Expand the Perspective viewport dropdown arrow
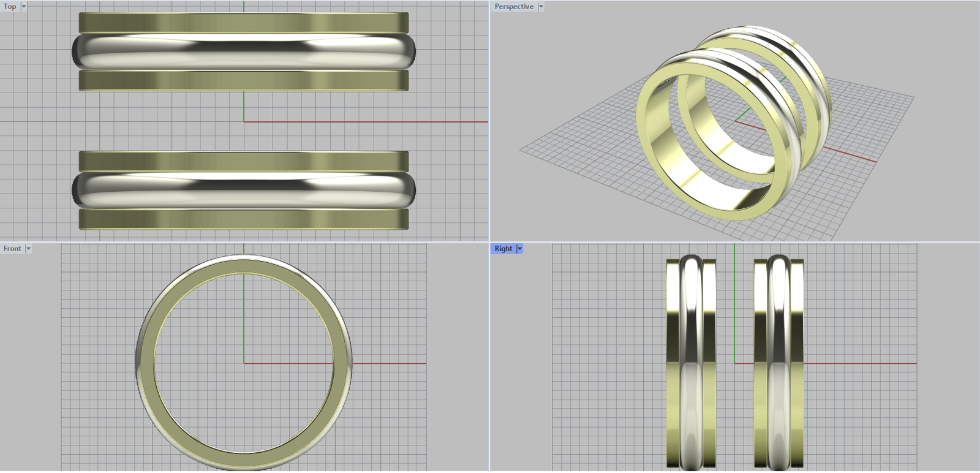This screenshot has height=473, width=980. (541, 7)
